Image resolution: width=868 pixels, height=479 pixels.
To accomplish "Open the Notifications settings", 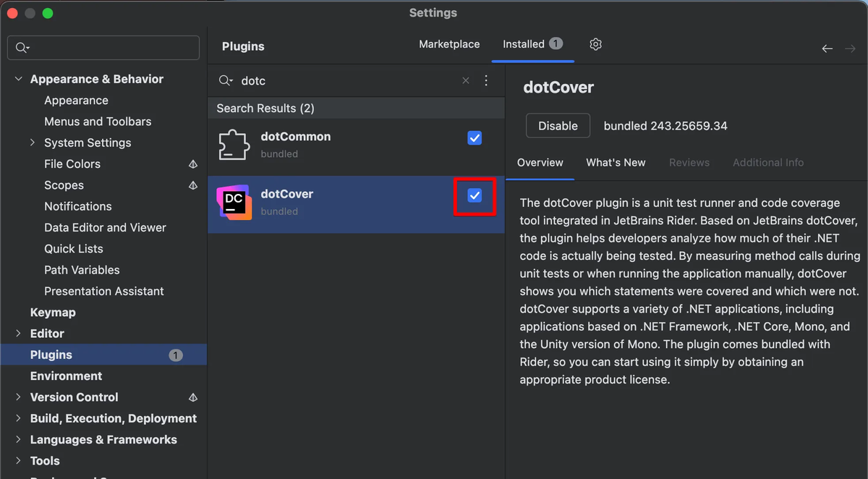I will (78, 206).
